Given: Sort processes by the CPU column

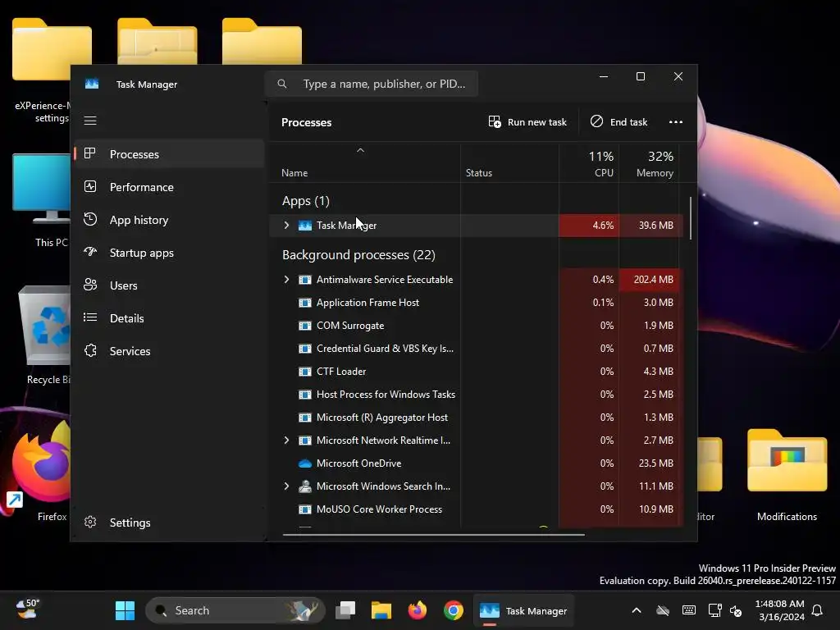Looking at the screenshot, I should pos(589,164).
